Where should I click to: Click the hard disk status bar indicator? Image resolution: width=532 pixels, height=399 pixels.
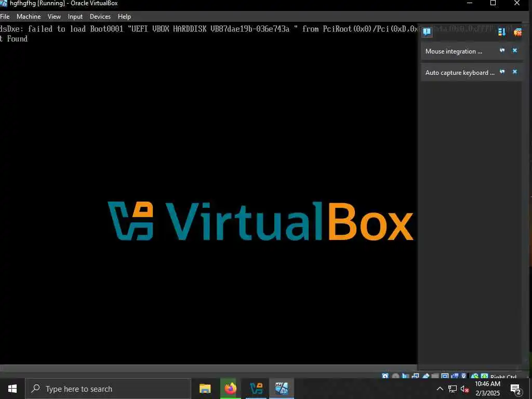click(385, 376)
